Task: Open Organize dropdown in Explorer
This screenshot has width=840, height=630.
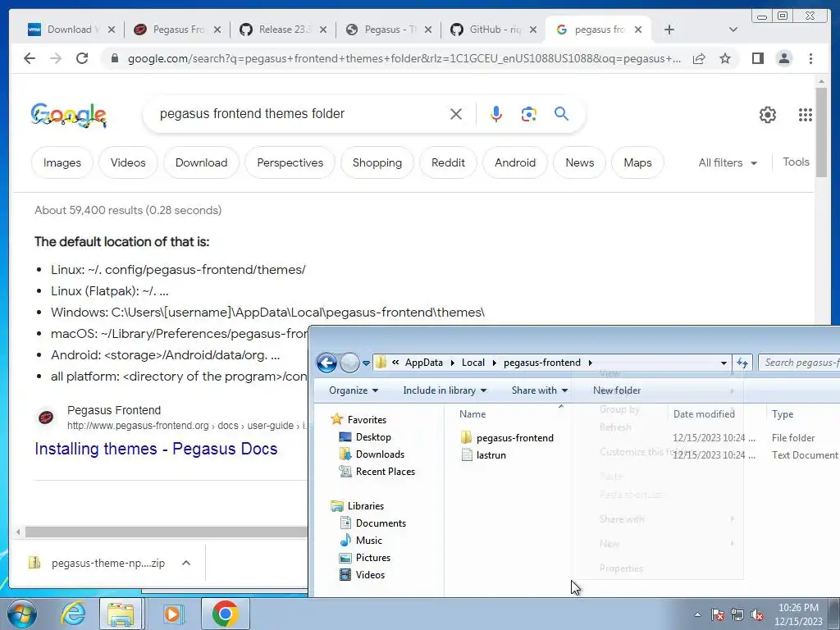Action: click(354, 390)
